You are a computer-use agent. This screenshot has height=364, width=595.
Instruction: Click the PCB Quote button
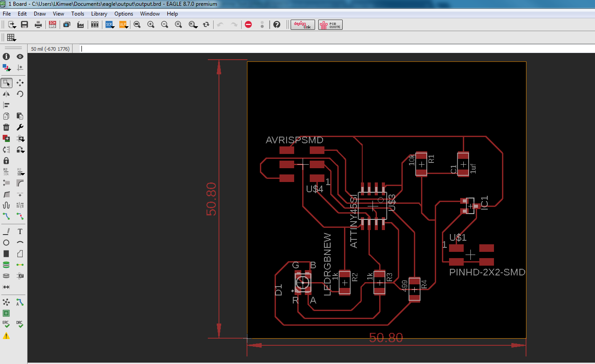coord(330,24)
